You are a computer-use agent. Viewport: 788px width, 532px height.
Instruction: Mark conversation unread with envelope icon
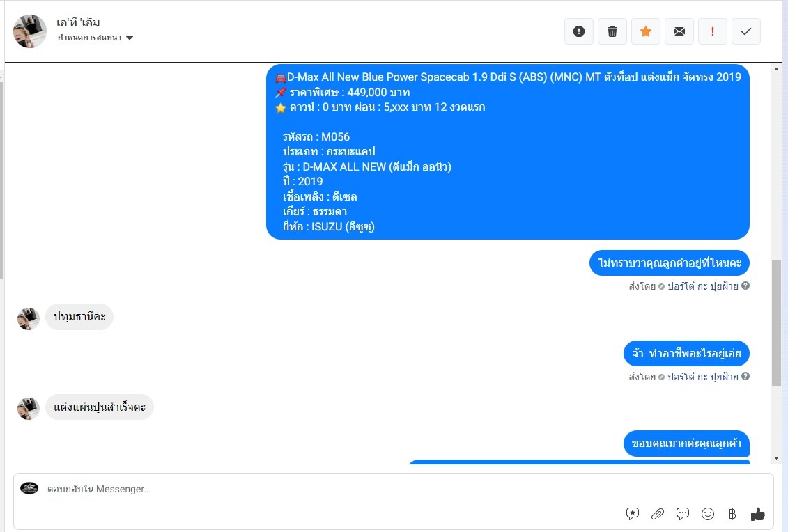(679, 31)
